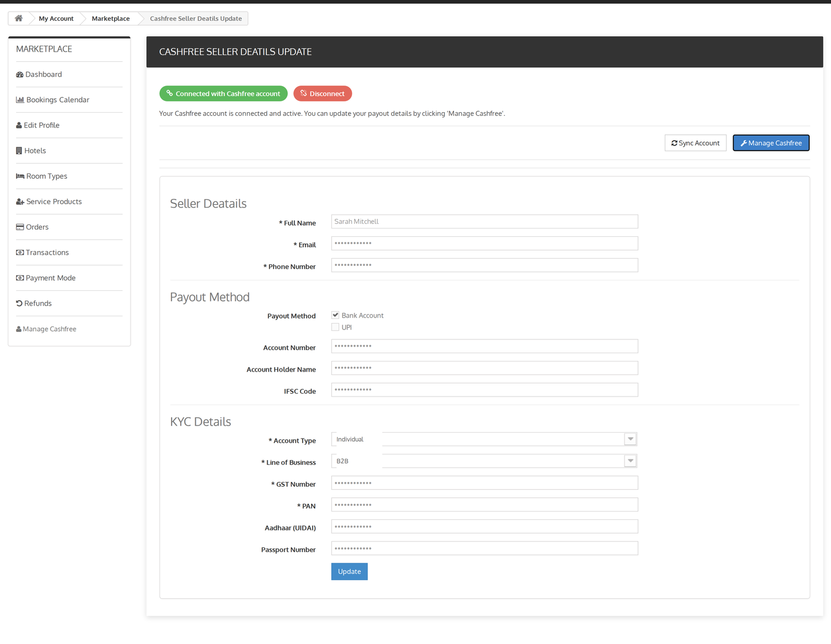This screenshot has width=831, height=644.
Task: Open the Account Type dropdown
Action: point(484,439)
